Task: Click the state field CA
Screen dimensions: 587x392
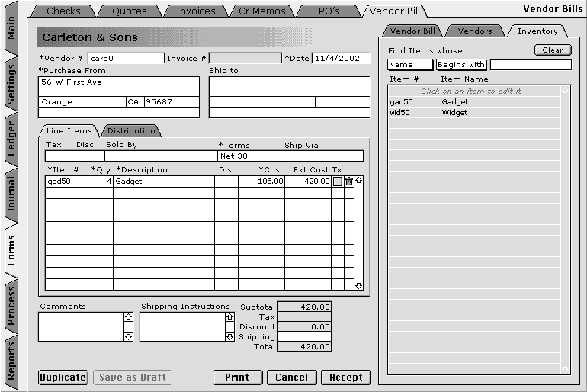Action: point(135,102)
